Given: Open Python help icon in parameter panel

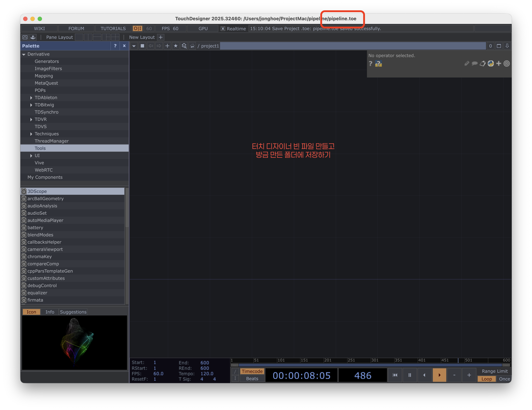Looking at the screenshot, I should [378, 64].
